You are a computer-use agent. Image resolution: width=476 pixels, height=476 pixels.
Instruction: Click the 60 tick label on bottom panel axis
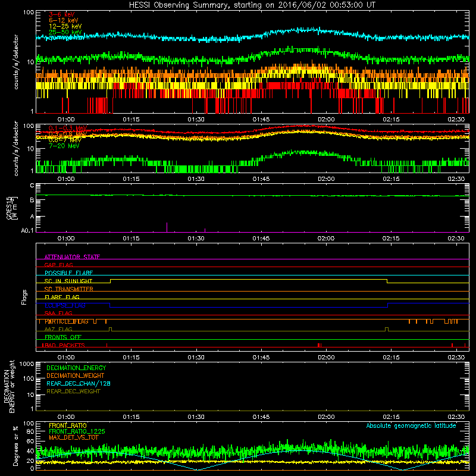(30, 441)
